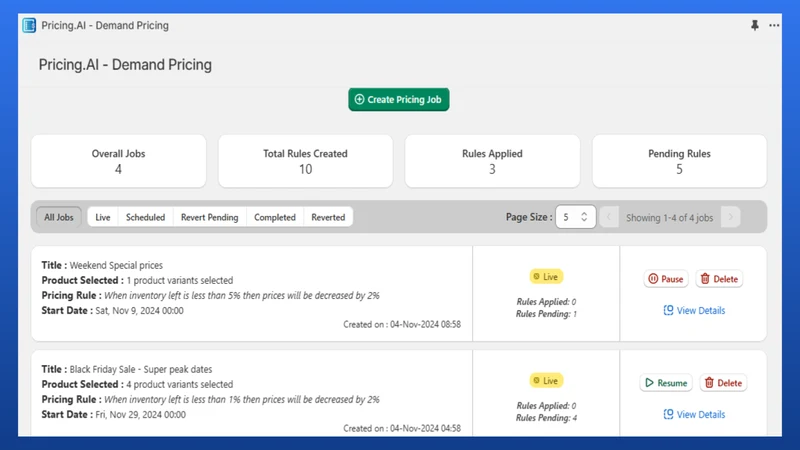View Details of Black Friday Sale job

pyautogui.click(x=694, y=414)
